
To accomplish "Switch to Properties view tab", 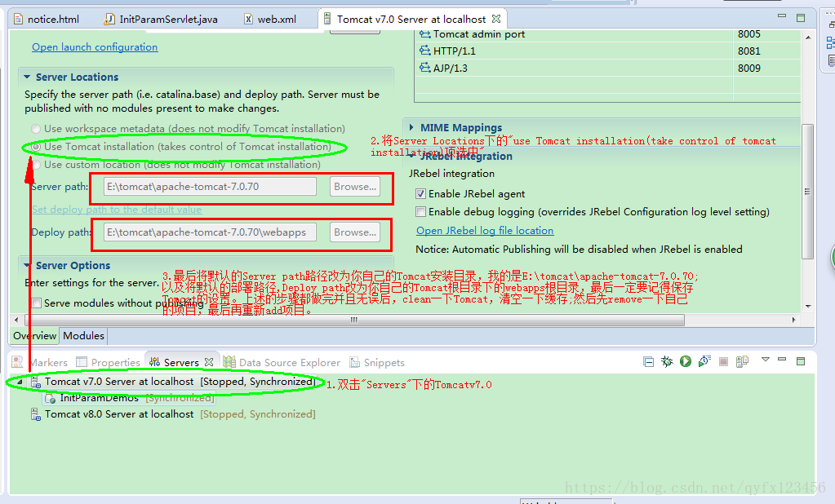I will 109,362.
